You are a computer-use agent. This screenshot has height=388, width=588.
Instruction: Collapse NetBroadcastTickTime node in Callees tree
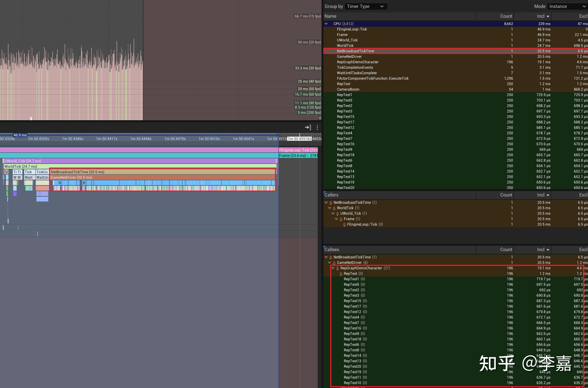click(x=326, y=257)
